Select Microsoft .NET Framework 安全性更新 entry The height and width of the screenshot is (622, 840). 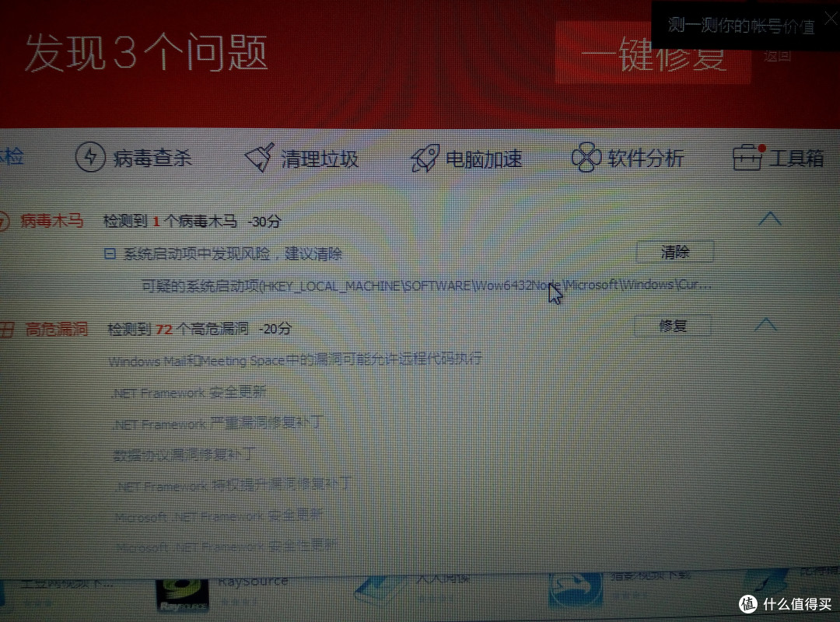226,547
